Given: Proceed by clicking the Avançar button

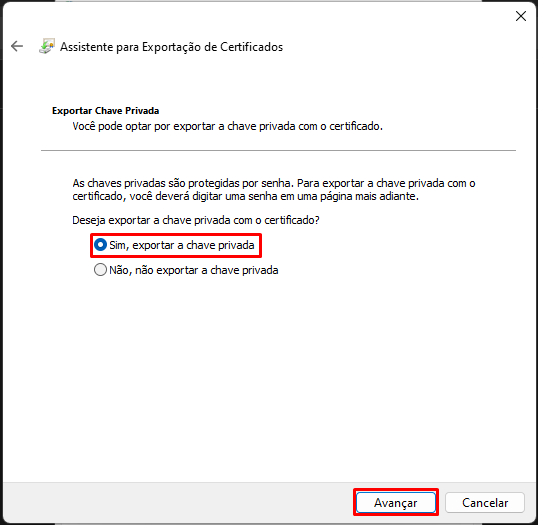Looking at the screenshot, I should click(x=396, y=503).
